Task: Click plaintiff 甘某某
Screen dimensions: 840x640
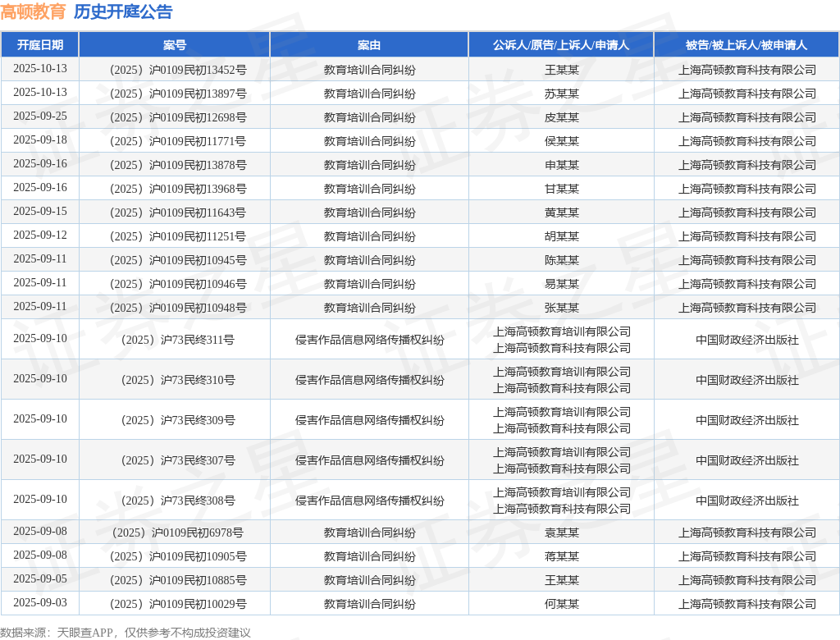Action: 561,189
